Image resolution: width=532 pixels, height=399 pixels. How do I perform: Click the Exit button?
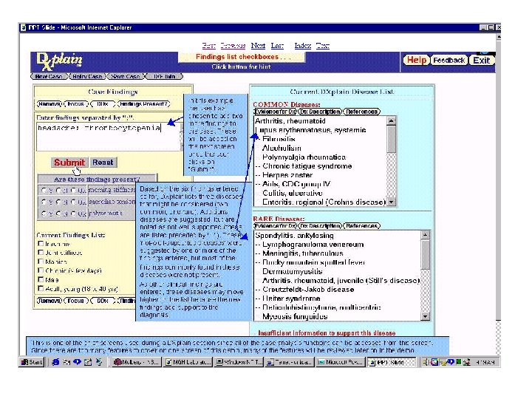point(482,61)
